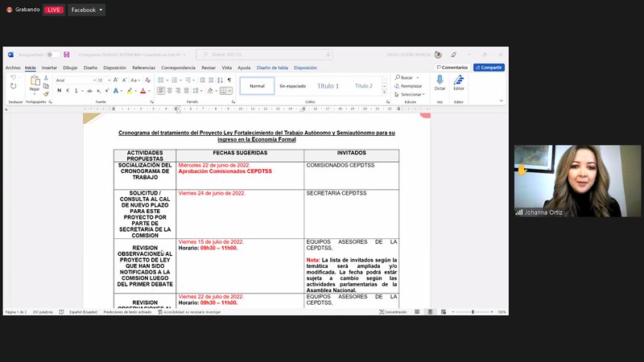This screenshot has width=644, height=362.
Task: Toggle underline S formatting
Action: tap(76, 91)
